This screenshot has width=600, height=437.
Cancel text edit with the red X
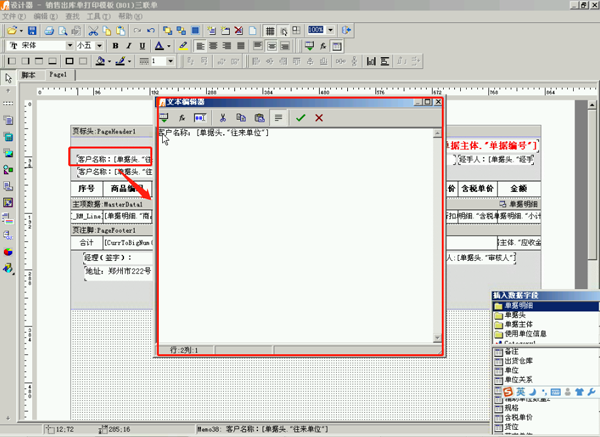point(319,118)
